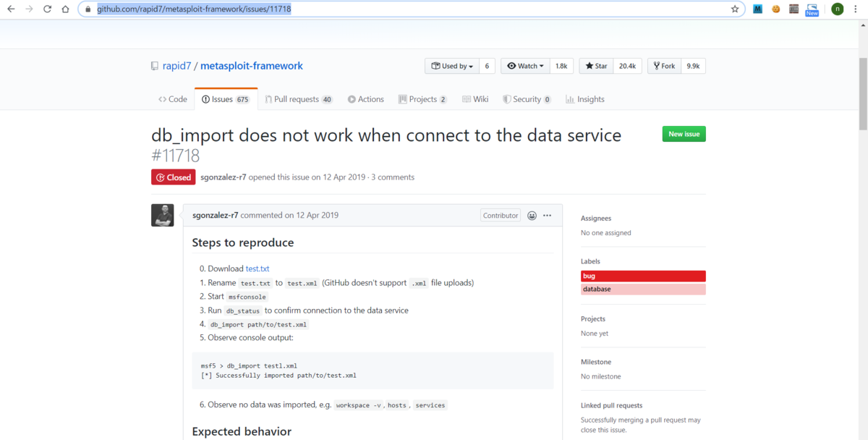
Task: Open the cookie extension icon
Action: (776, 9)
